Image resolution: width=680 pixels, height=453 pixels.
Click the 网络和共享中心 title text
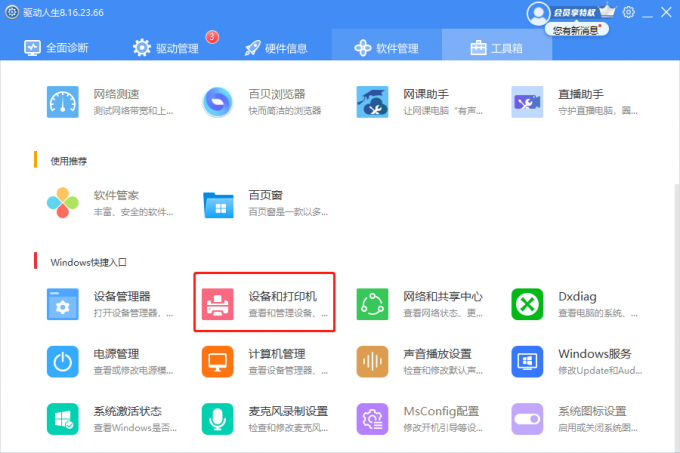coord(443,297)
